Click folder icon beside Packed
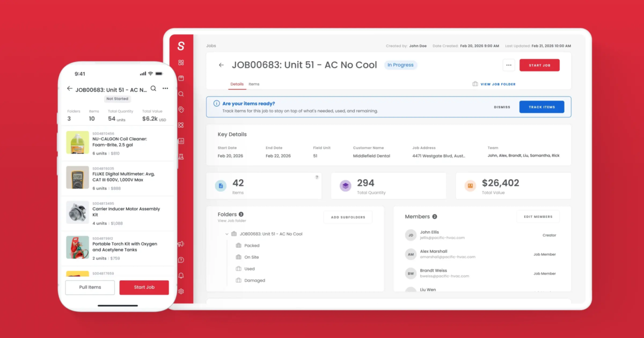The height and width of the screenshot is (338, 644). [x=239, y=246]
